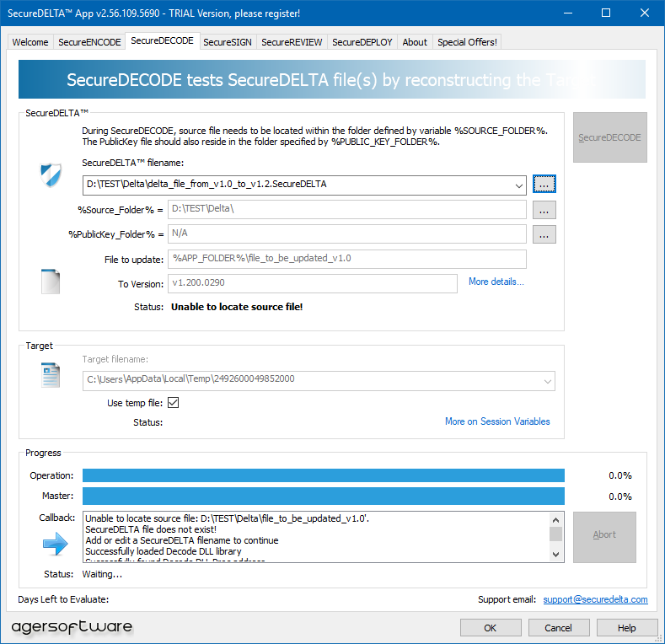Toggle the Use temp file checkbox
Viewport: 665px width, 644px height.
(x=173, y=402)
